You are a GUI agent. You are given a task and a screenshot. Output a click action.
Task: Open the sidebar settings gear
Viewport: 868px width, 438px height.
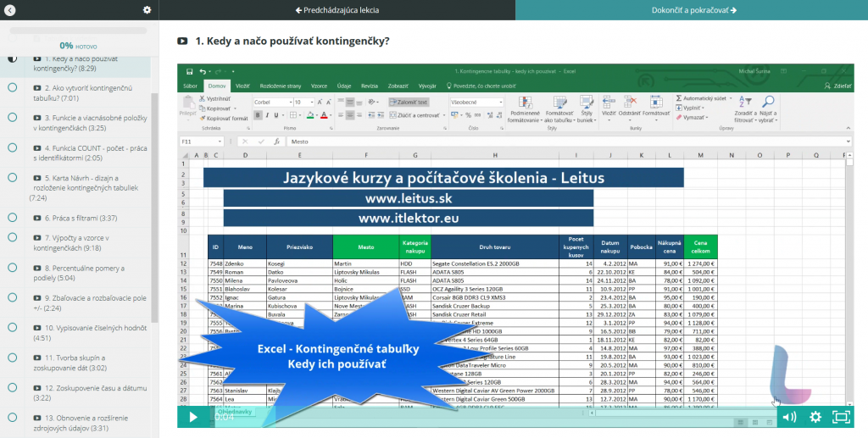tap(147, 10)
